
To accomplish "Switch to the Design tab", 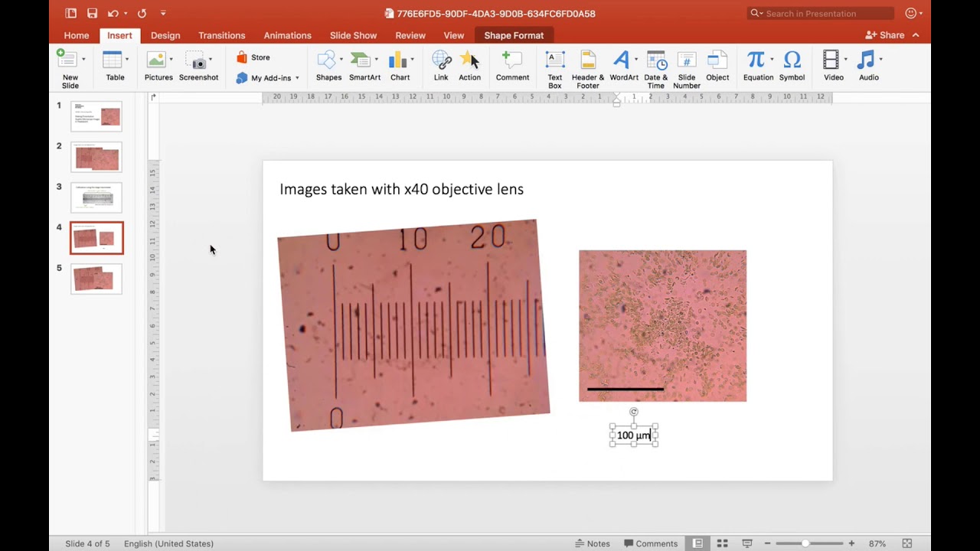I will tap(165, 35).
